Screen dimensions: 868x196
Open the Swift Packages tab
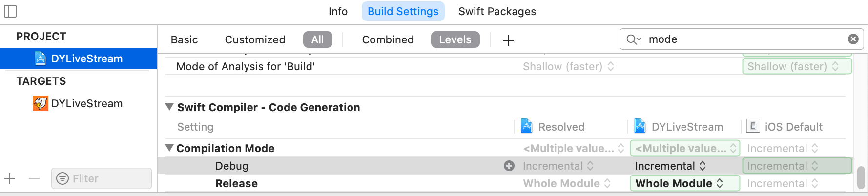(x=497, y=11)
